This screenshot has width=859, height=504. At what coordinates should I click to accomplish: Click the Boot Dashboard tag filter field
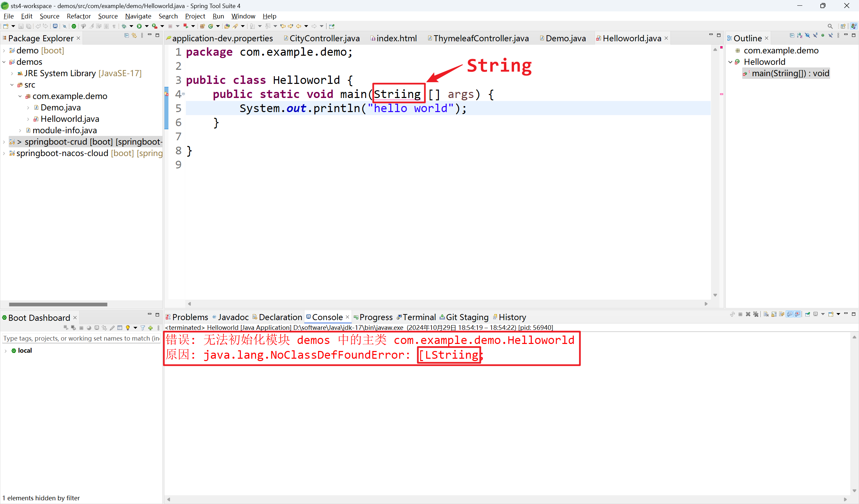(x=81, y=338)
